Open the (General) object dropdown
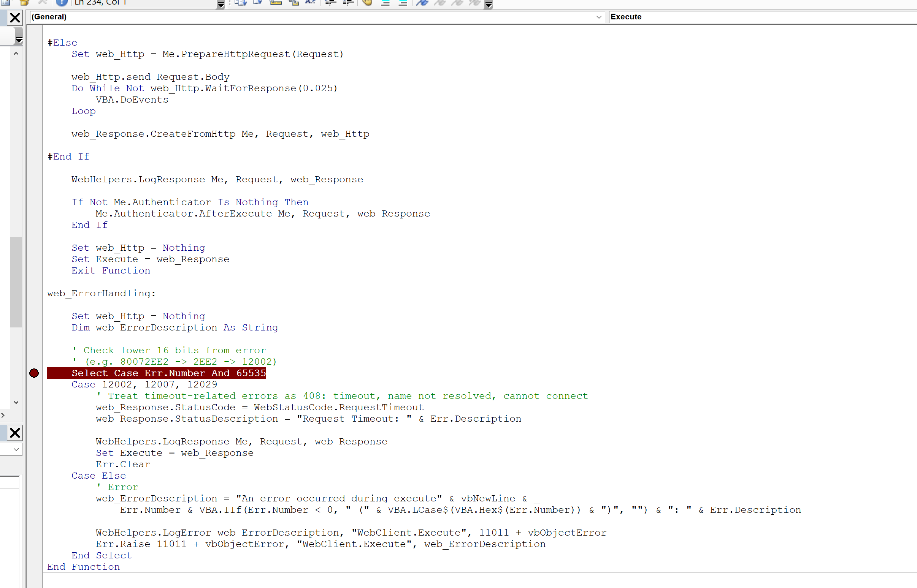Screen dimensions: 917x588 [598, 17]
